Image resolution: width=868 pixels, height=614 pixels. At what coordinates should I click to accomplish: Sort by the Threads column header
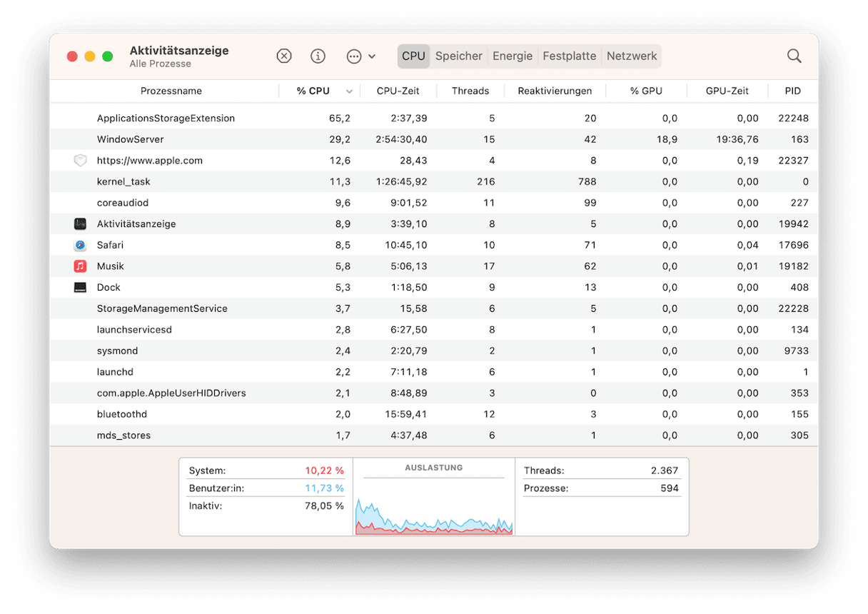coord(470,91)
